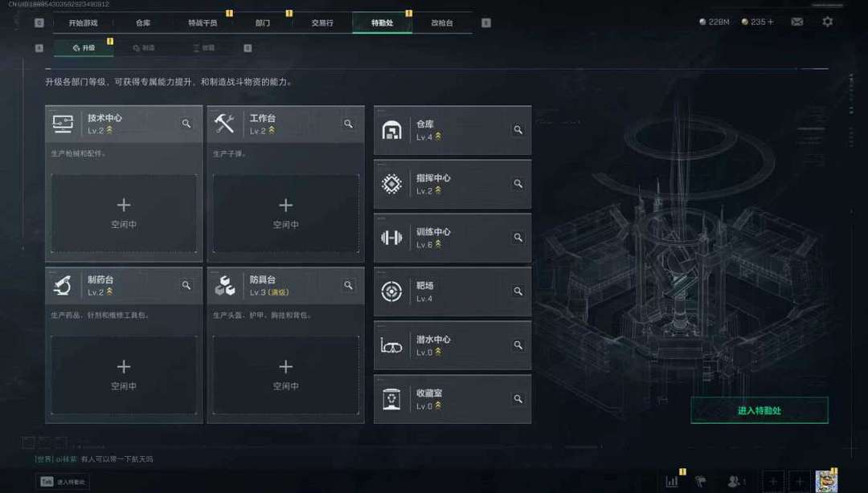The width and height of the screenshot is (868, 493).
Task: Open settings gear at top right
Action: [x=827, y=22]
